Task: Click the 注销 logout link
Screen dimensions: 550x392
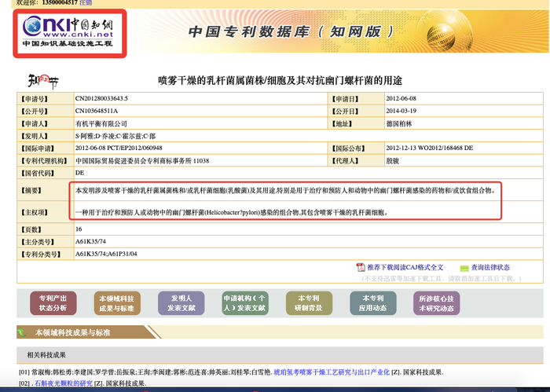Action: click(x=86, y=2)
